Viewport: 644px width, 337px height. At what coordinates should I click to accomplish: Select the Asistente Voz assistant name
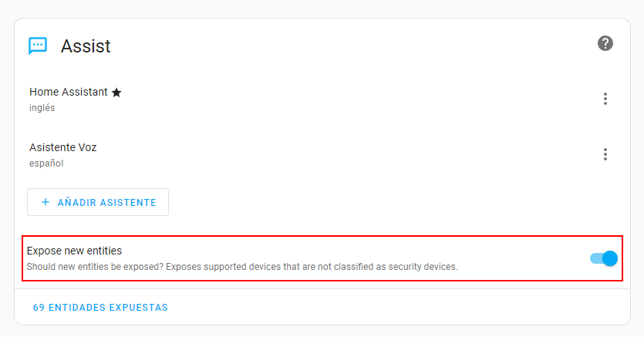click(x=63, y=147)
